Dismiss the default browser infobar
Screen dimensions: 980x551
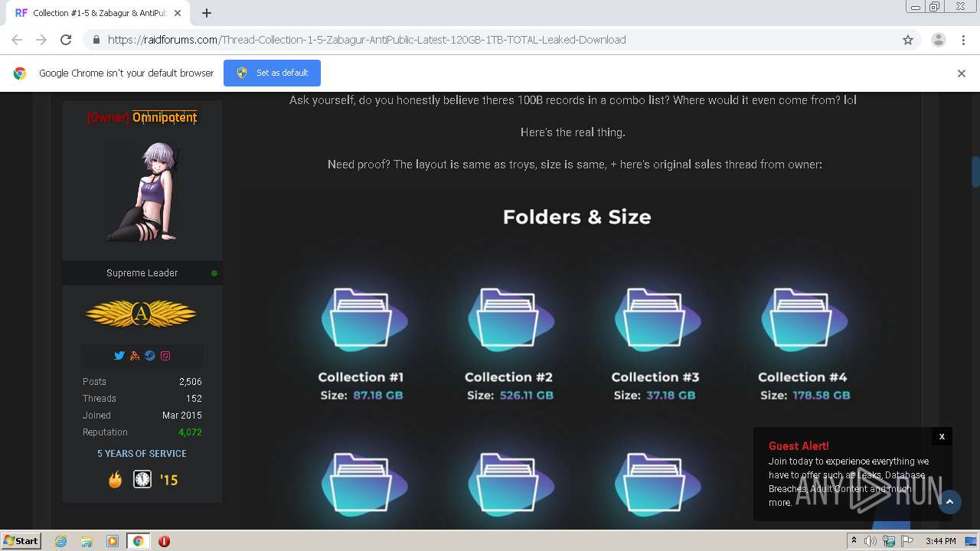(x=962, y=73)
